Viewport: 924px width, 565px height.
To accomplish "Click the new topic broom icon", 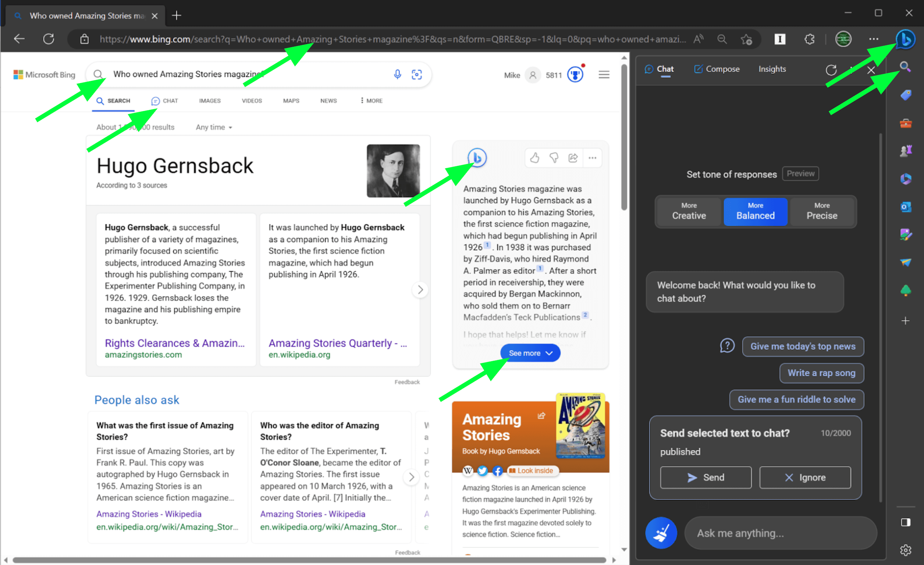I will point(661,533).
